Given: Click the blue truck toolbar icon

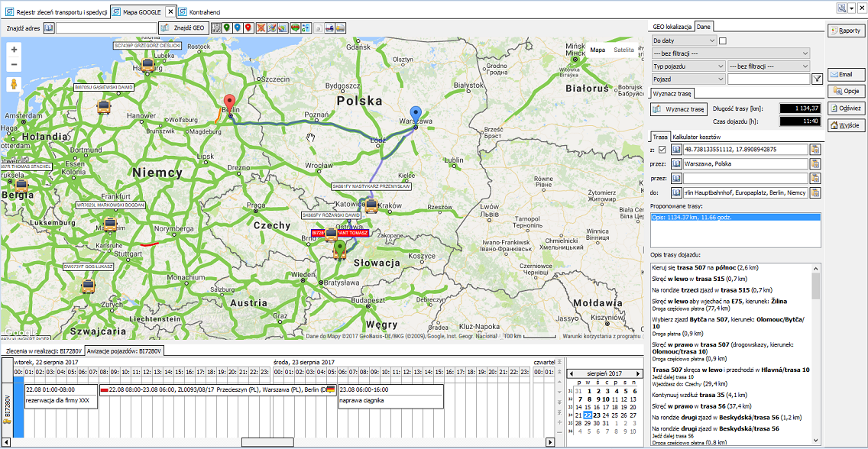Looking at the screenshot, I should (x=330, y=27).
